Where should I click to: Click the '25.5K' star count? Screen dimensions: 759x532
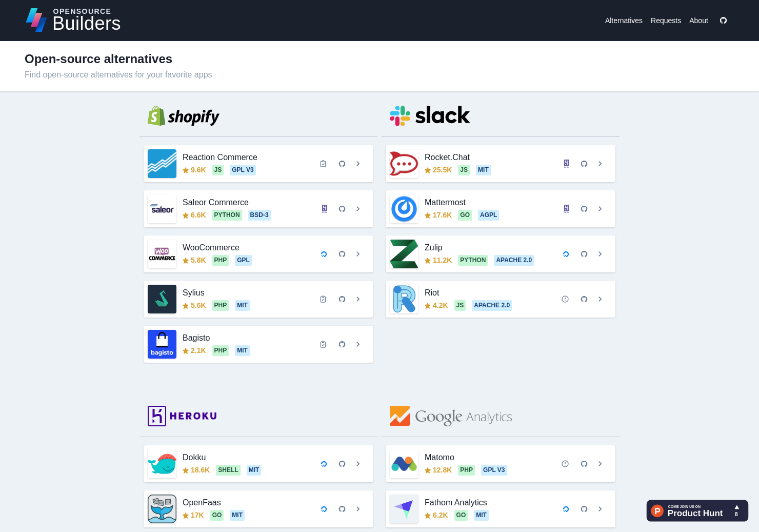(438, 170)
